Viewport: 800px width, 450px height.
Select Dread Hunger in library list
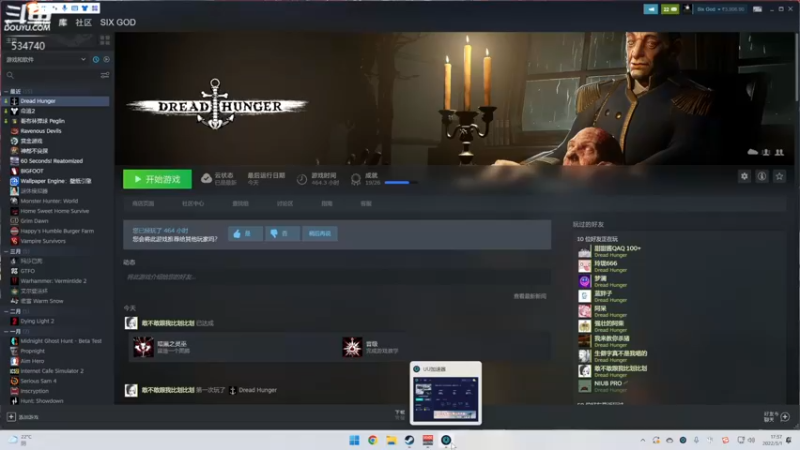[x=56, y=101]
